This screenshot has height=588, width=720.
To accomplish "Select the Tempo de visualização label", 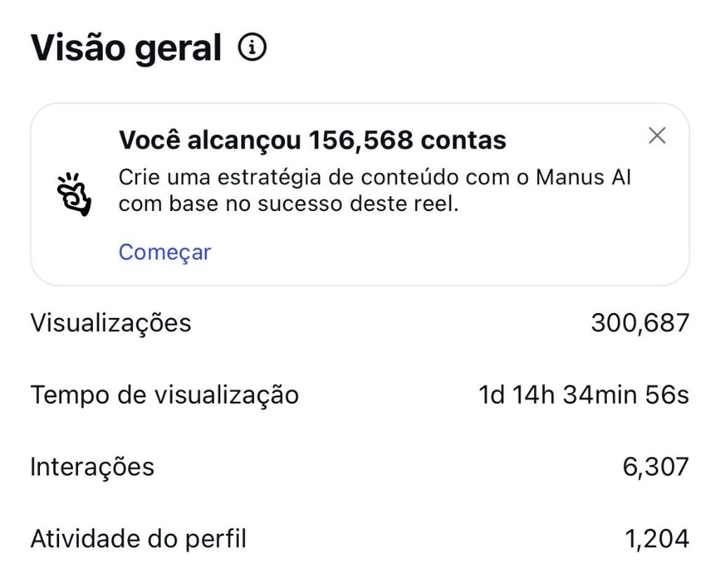I will [x=164, y=395].
